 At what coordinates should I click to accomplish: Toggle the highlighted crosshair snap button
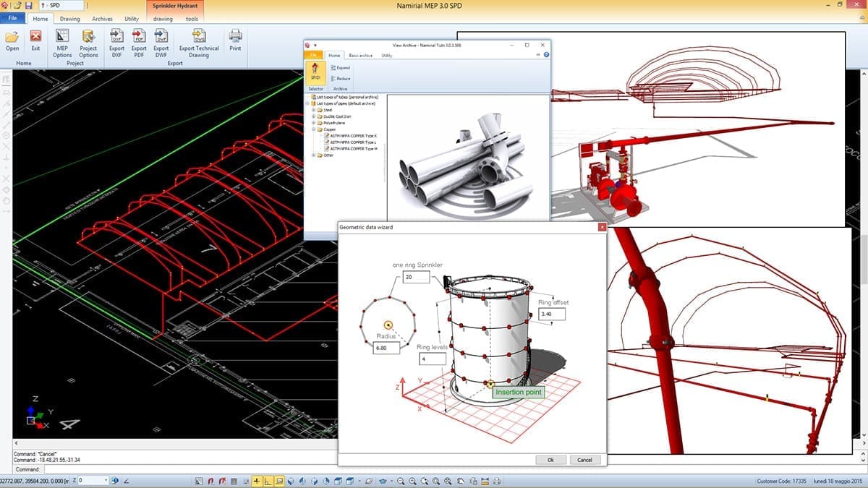(x=257, y=481)
